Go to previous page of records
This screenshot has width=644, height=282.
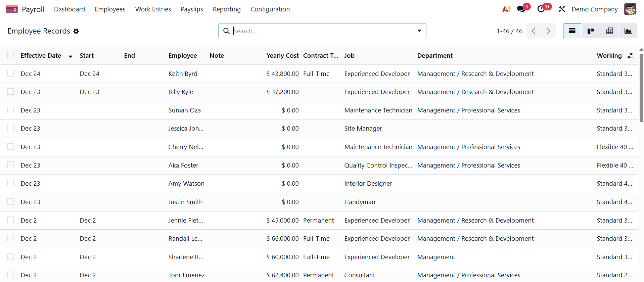[x=533, y=31]
